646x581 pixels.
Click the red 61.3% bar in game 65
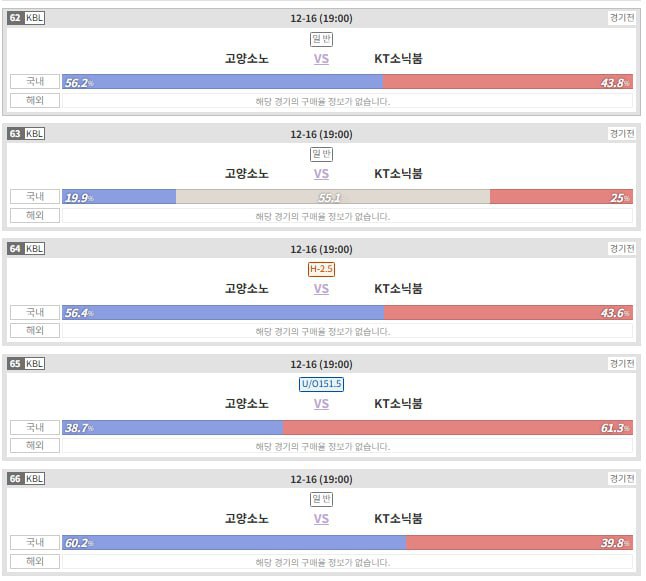pyautogui.click(x=457, y=427)
